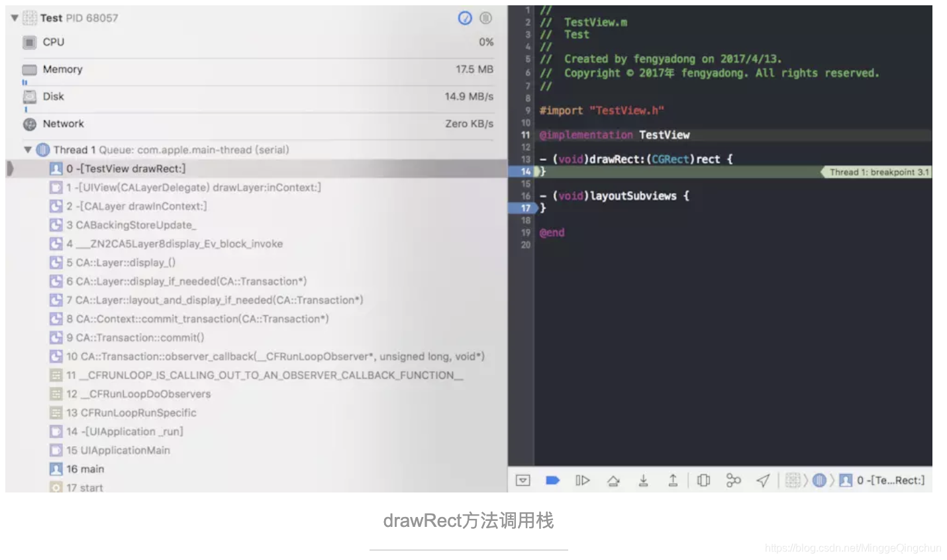The width and height of the screenshot is (947, 560).
Task: Select frame 16 main
Action: point(257,469)
